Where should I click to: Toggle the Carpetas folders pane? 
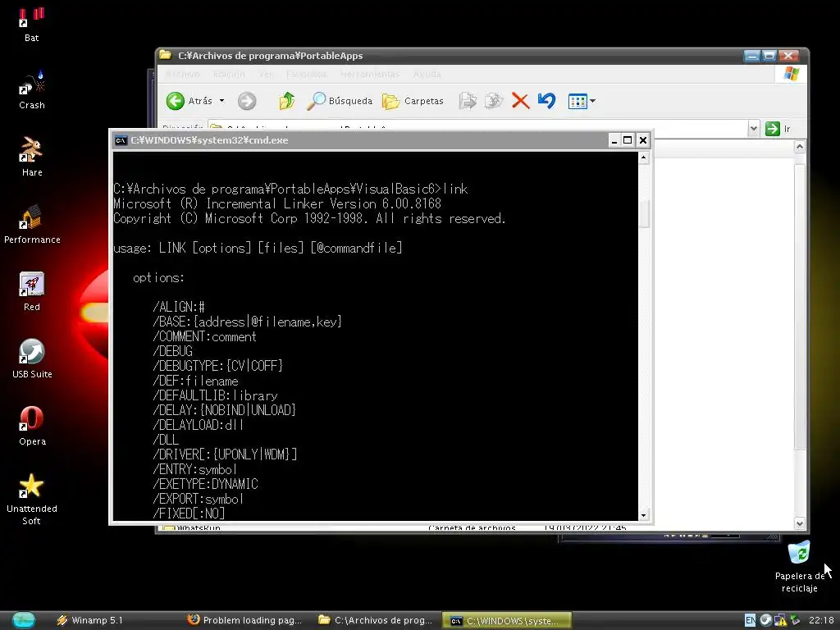(x=413, y=101)
